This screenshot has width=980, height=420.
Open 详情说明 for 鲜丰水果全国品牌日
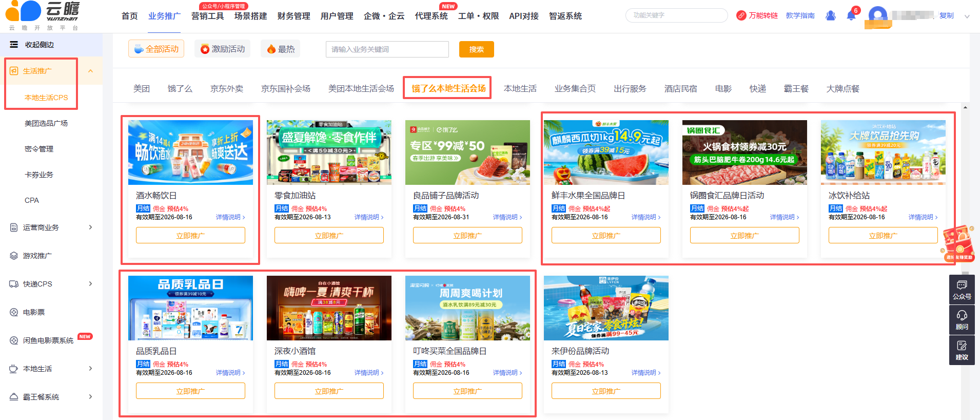[x=646, y=217]
